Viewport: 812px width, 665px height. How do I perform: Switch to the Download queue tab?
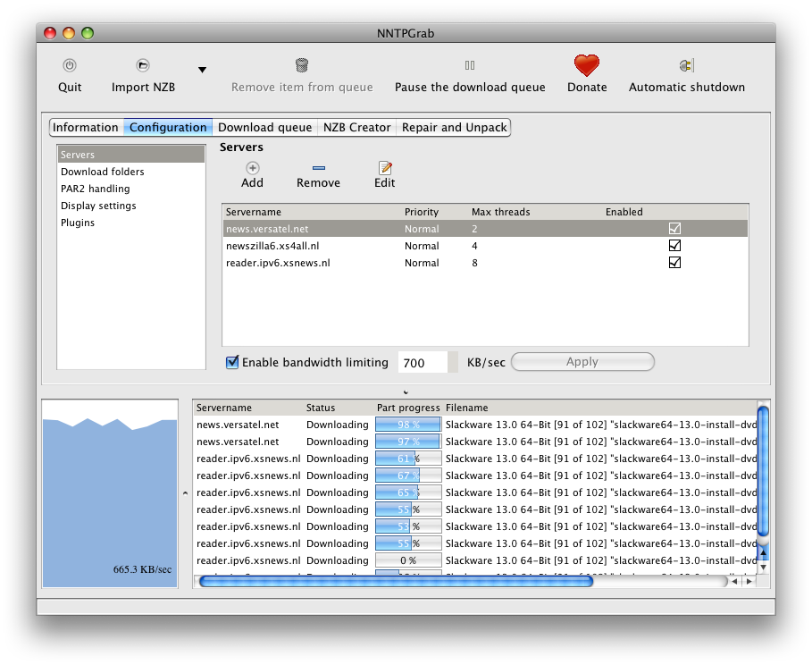[264, 128]
